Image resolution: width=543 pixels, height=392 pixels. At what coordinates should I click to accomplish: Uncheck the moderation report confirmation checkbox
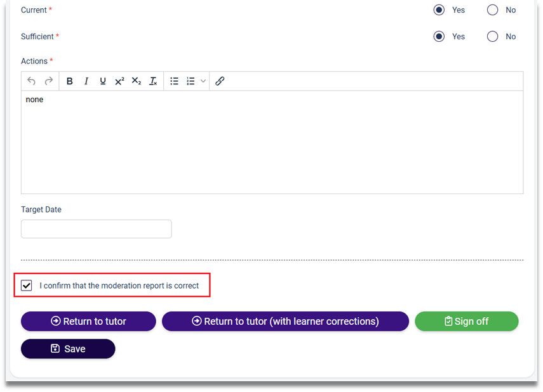[26, 285]
